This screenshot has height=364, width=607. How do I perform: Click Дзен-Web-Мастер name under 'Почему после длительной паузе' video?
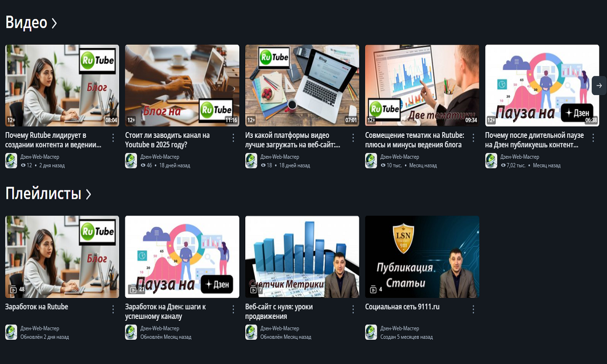click(x=520, y=157)
